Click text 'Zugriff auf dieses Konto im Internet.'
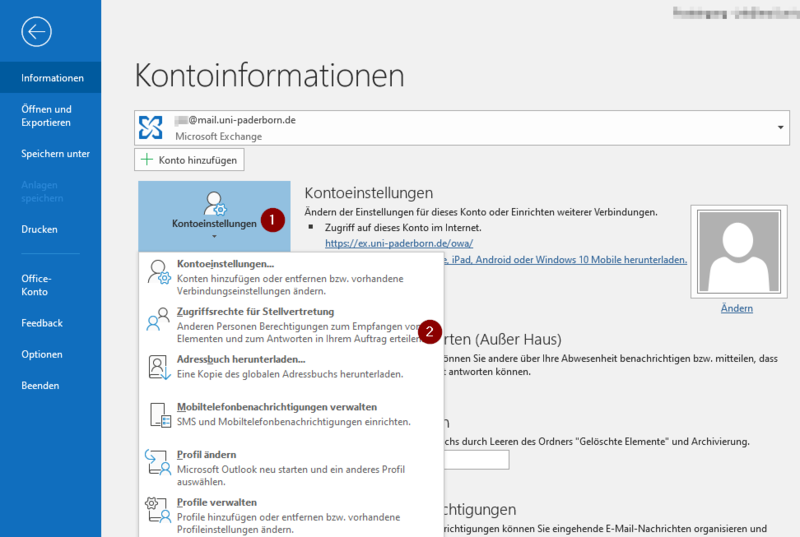This screenshot has height=537, width=800. [x=403, y=227]
